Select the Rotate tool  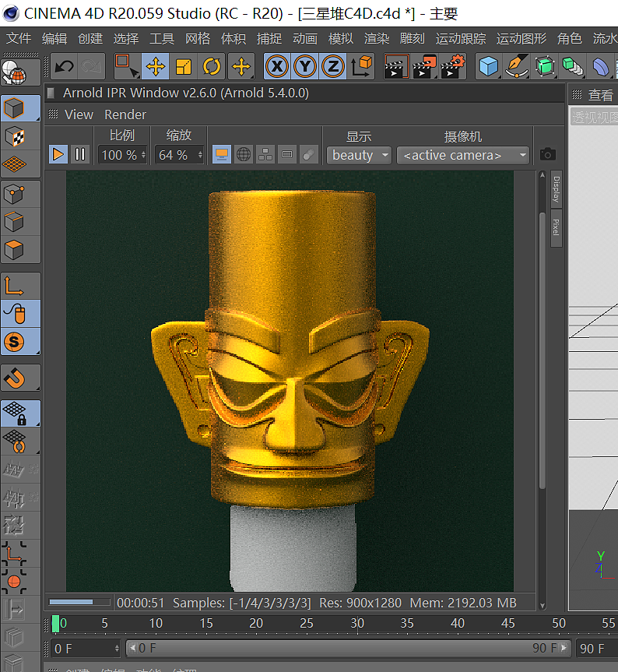pyautogui.click(x=212, y=66)
